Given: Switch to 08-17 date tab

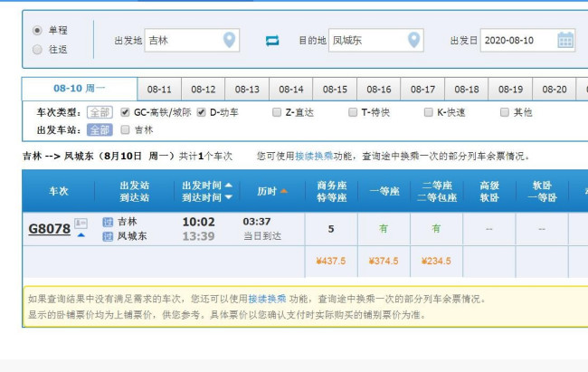Looking at the screenshot, I should 422,90.
